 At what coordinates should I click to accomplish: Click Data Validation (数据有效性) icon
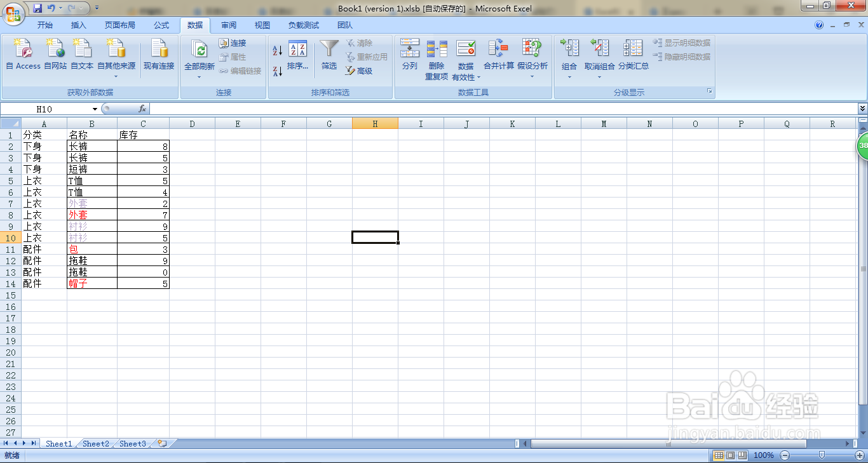pyautogui.click(x=466, y=49)
